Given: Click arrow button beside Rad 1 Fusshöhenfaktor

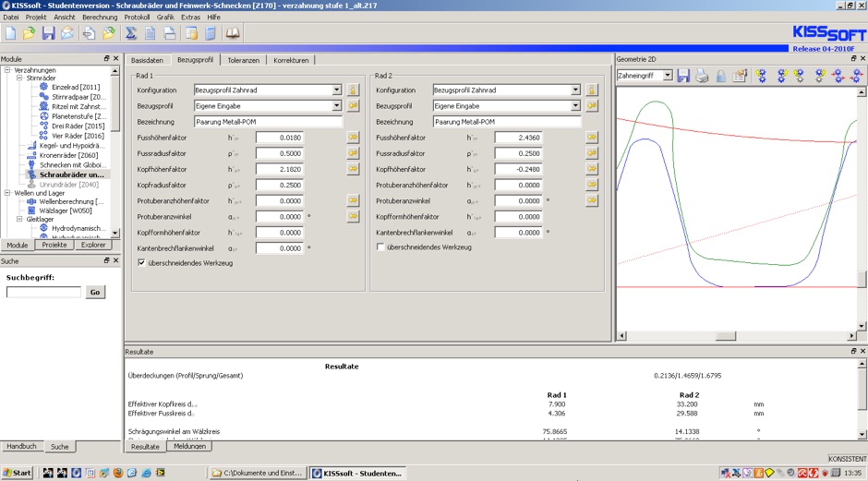Looking at the screenshot, I should (x=353, y=137).
